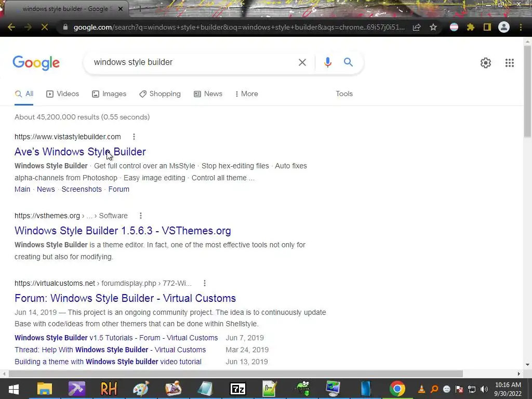
Task: Click in the Google search box
Action: [193, 62]
